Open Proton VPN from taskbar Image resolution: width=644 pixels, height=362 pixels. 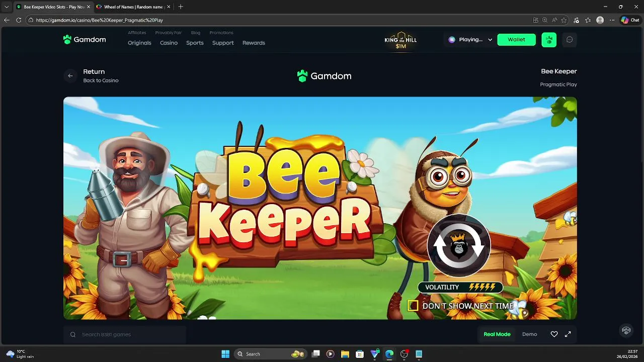pyautogui.click(x=375, y=354)
